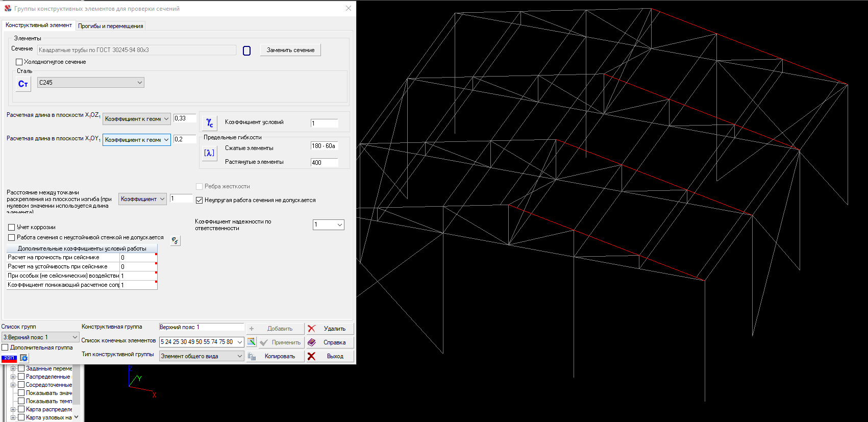Expand the Карта узловых на... tree node
868x422 pixels.
click(13, 417)
